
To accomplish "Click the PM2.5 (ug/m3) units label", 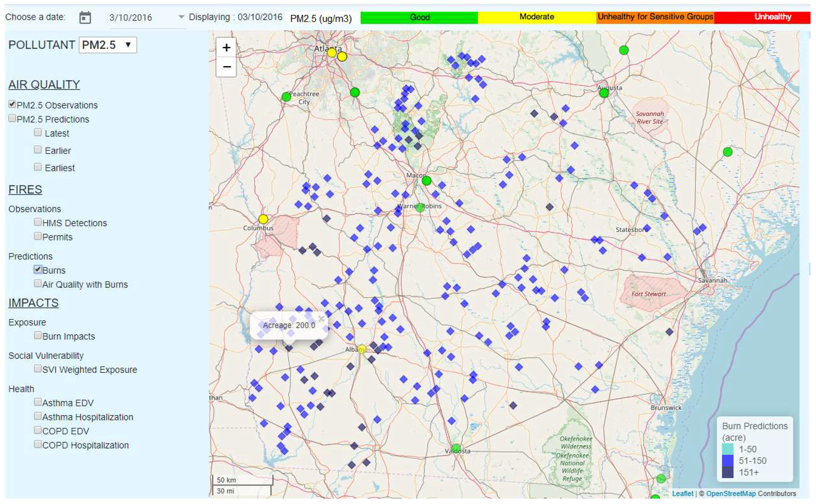I will 321,18.
